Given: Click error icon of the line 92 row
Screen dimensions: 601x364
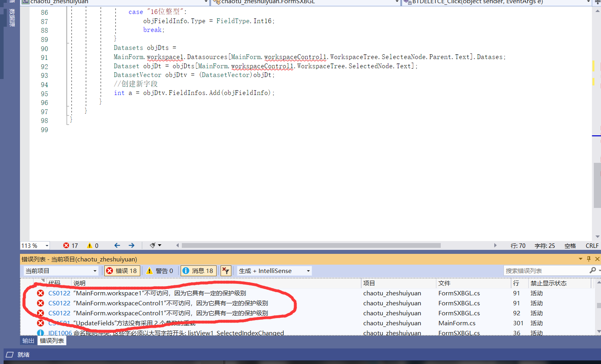Looking at the screenshot, I should [x=40, y=313].
